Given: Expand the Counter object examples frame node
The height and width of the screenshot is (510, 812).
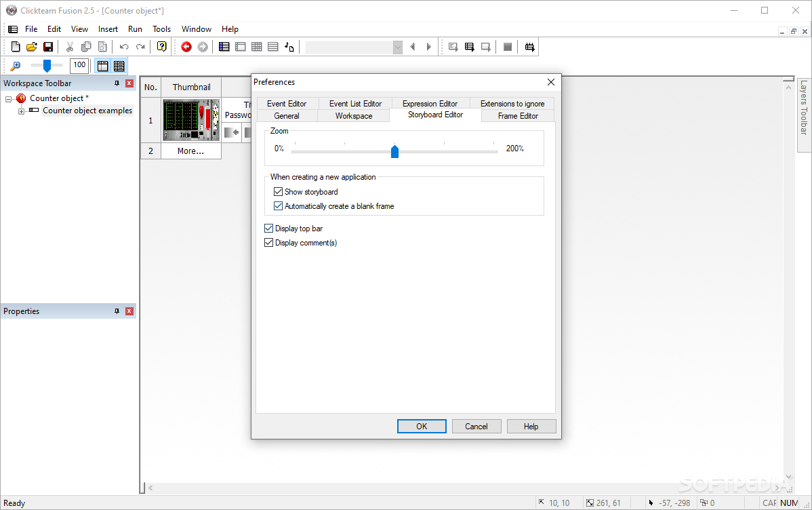Looking at the screenshot, I should click(21, 111).
